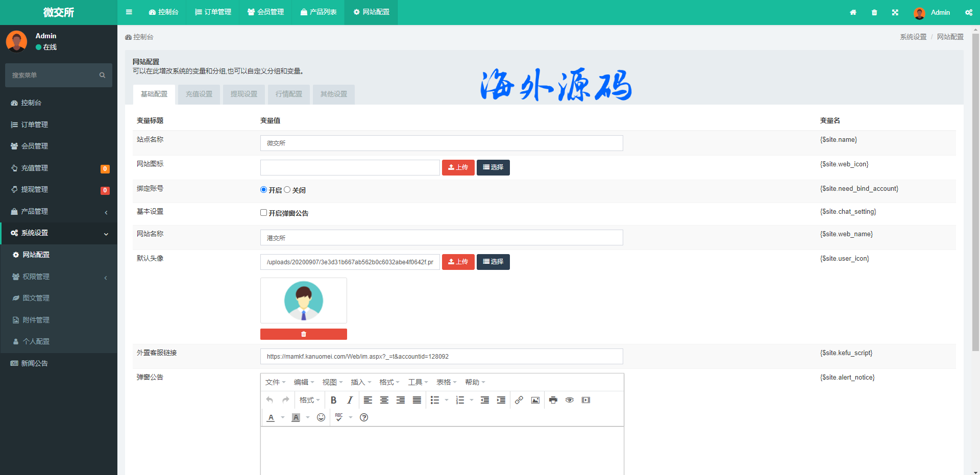
Task: Click 选择 button for 默认头像
Action: pos(493,262)
